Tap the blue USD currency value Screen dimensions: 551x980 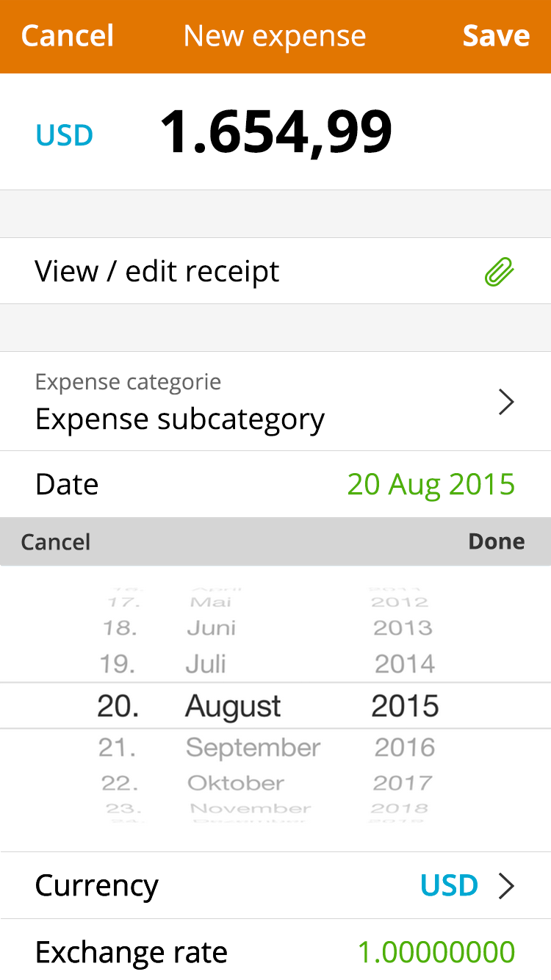(x=449, y=886)
